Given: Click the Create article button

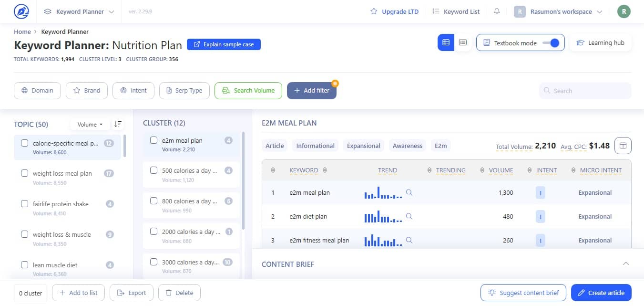Looking at the screenshot, I should [601, 293].
